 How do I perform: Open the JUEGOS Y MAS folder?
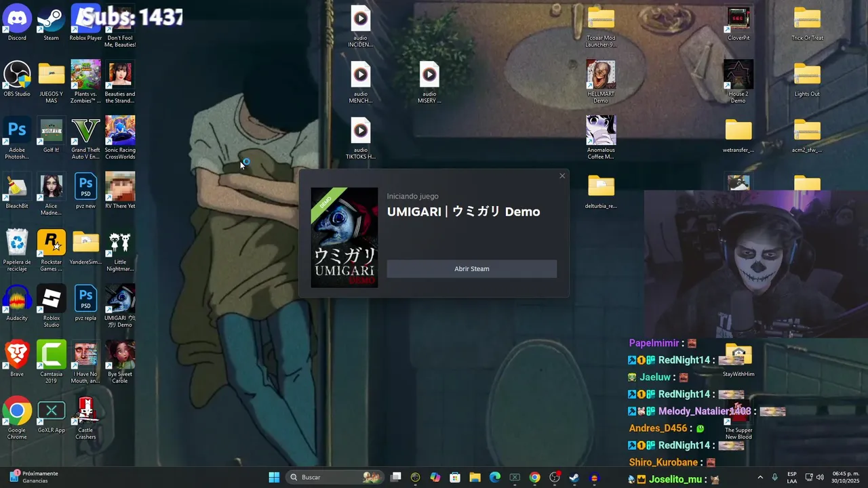[52, 82]
